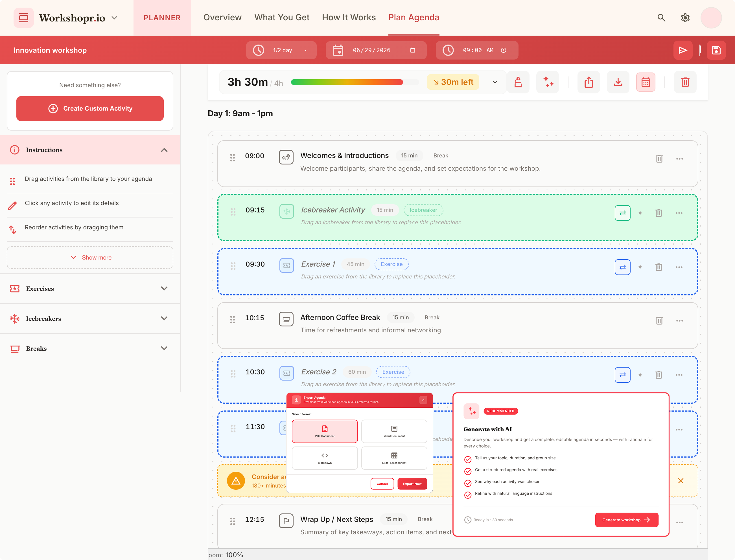Click the highlighted calendar icon in toolbar
Viewport: 735px width, 560px height.
tap(646, 82)
